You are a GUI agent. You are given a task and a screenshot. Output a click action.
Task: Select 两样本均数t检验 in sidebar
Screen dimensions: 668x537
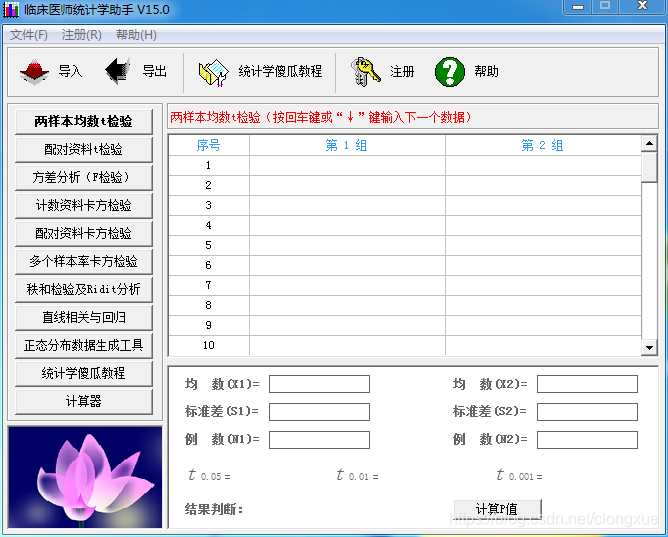click(84, 121)
